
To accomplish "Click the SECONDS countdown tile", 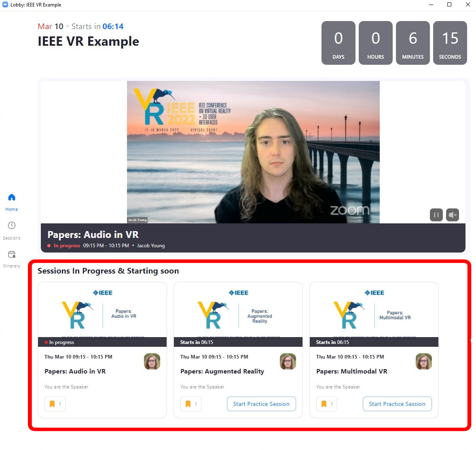I will [450, 43].
